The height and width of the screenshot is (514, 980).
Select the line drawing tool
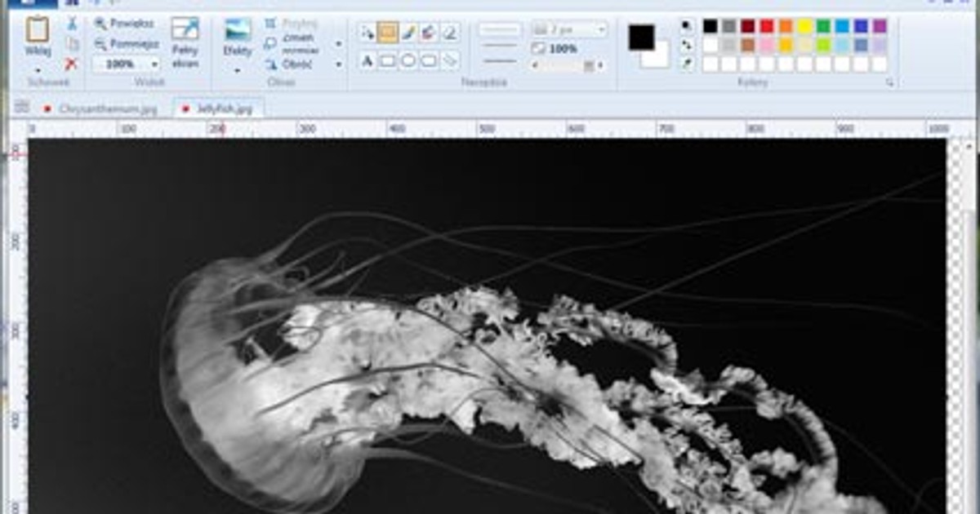pyautogui.click(x=450, y=60)
